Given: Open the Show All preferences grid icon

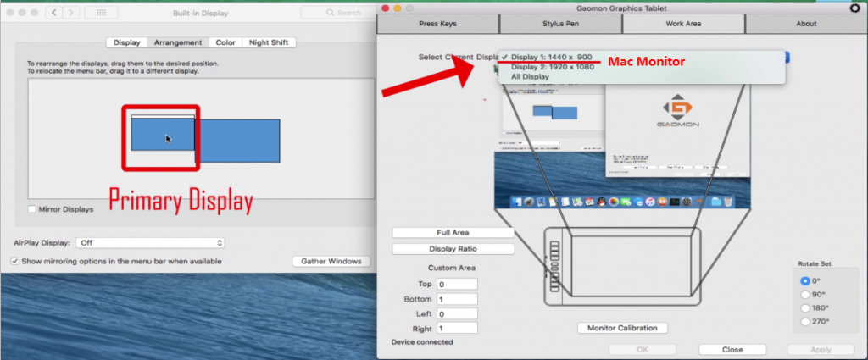Looking at the screenshot, I should [x=102, y=14].
